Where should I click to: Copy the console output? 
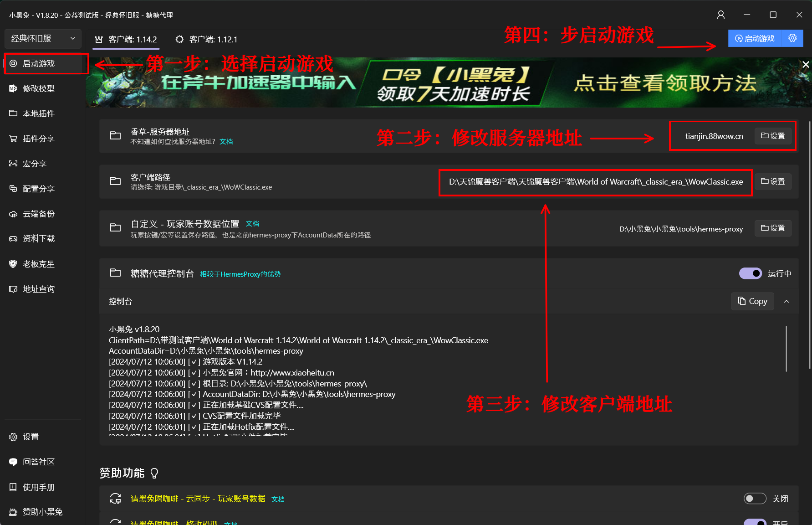752,301
